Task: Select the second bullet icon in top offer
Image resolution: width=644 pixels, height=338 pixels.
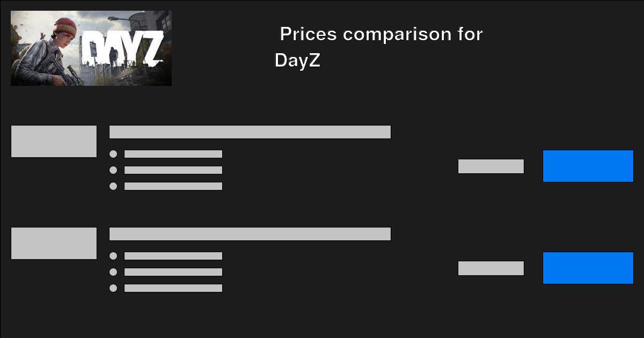Action: pyautogui.click(x=113, y=170)
